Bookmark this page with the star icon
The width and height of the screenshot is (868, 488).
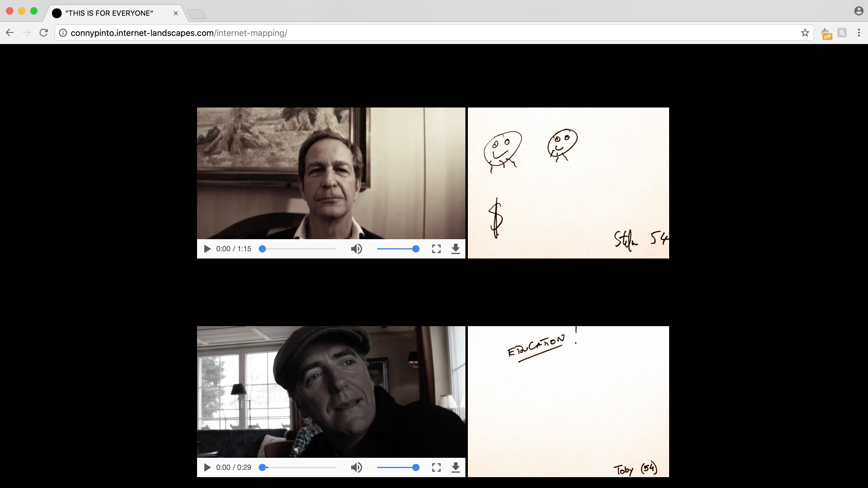tap(805, 33)
